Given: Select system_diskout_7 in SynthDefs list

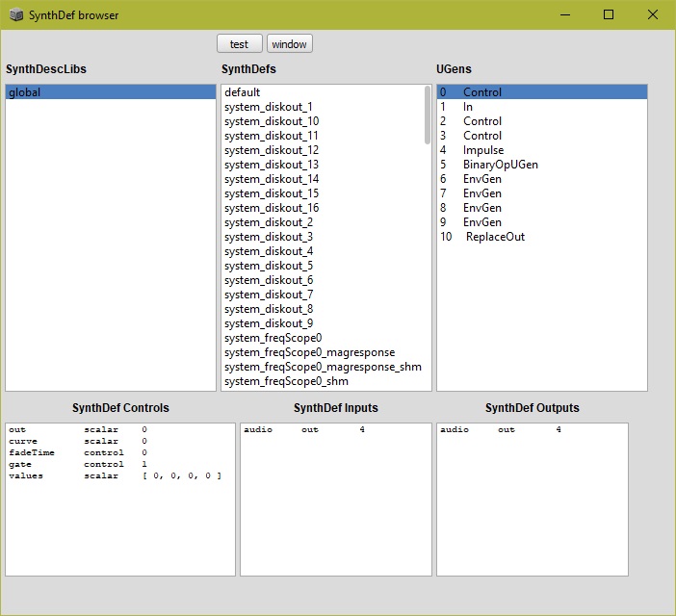Looking at the screenshot, I should point(323,295).
